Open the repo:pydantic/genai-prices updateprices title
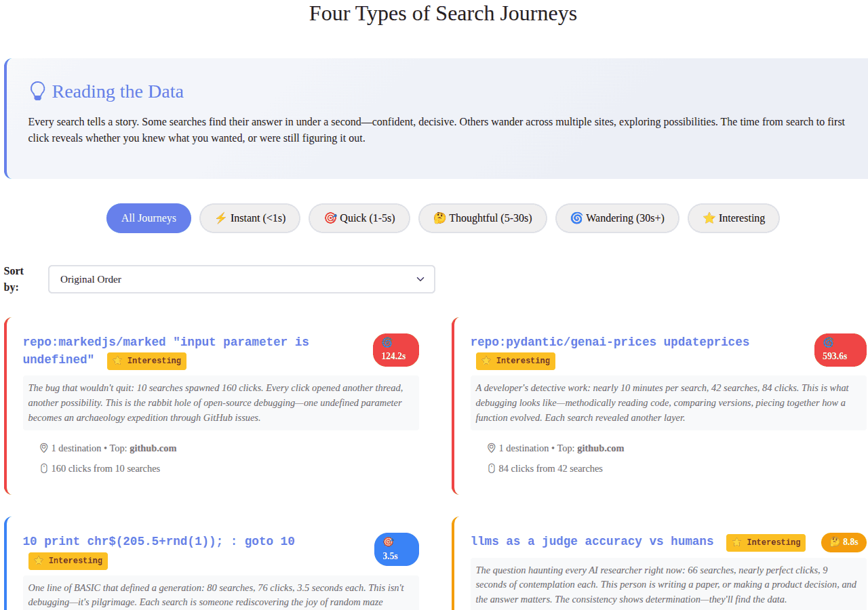This screenshot has height=610, width=868. (x=610, y=342)
